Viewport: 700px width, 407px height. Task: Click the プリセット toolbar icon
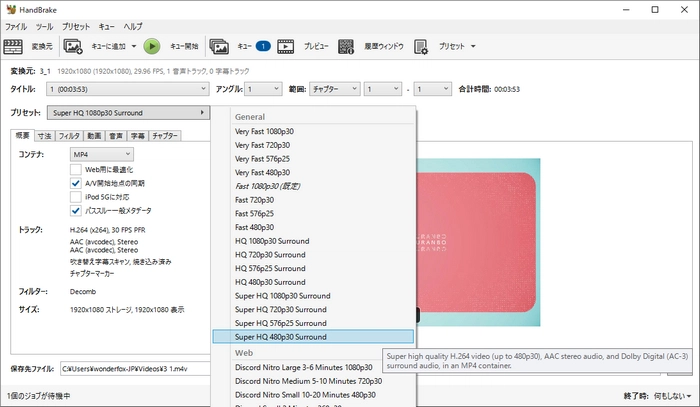421,46
